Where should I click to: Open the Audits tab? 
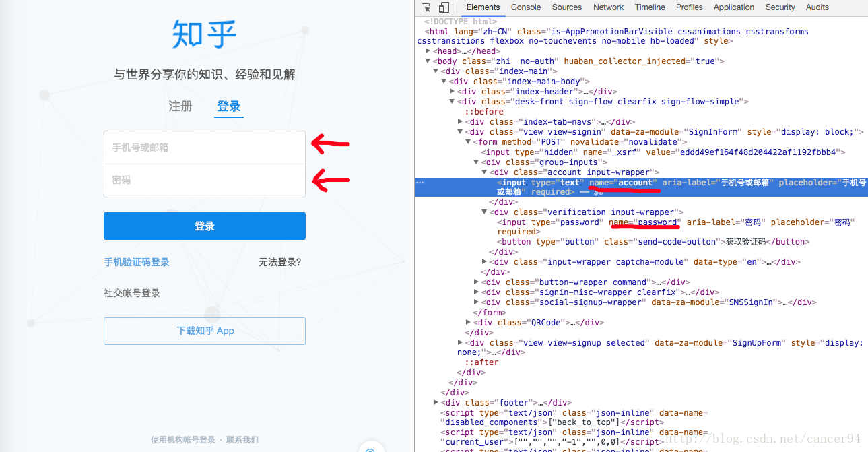[817, 7]
